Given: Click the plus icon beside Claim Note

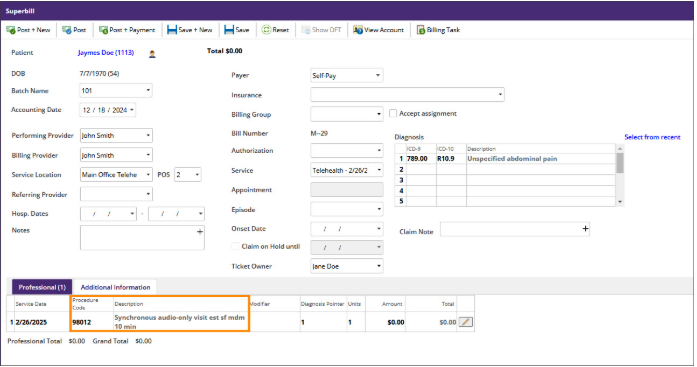Looking at the screenshot, I should tap(585, 229).
